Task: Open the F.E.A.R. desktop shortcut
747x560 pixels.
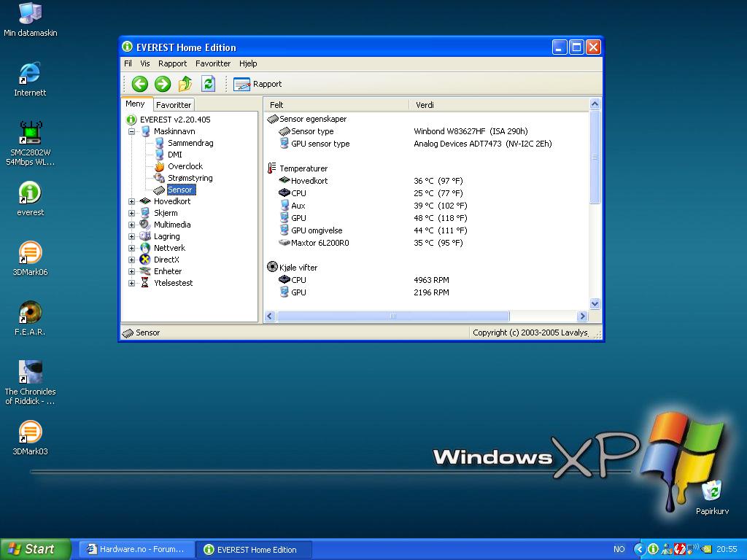Action: tap(30, 318)
